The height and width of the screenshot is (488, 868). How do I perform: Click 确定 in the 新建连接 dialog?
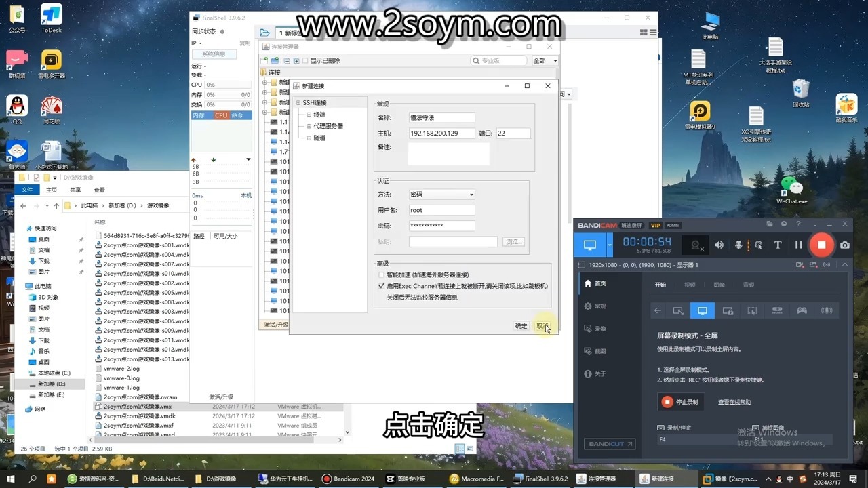[x=521, y=326]
